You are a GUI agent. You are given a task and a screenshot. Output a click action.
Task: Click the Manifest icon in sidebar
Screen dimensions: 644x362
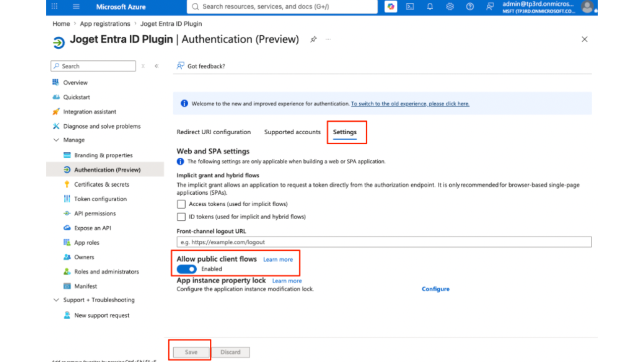click(67, 286)
